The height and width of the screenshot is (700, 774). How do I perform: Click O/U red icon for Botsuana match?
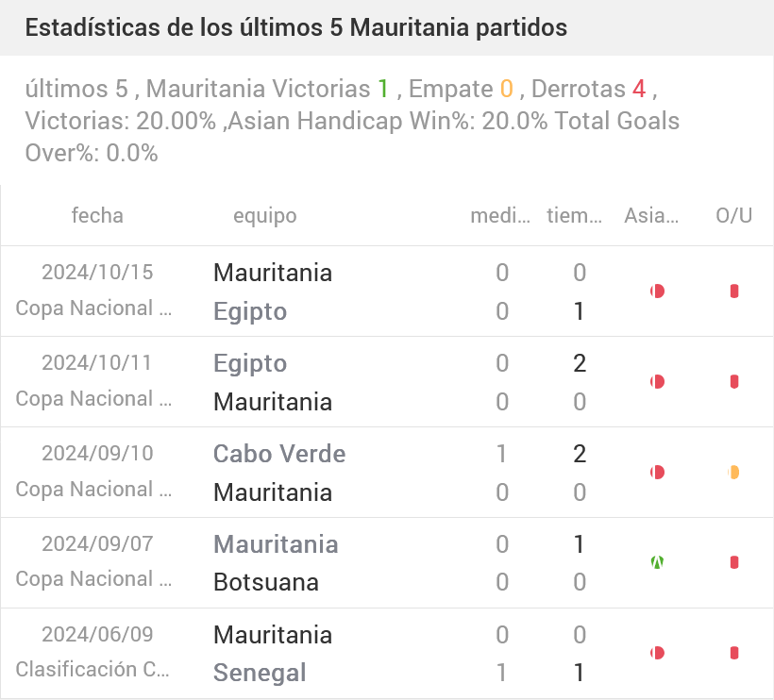point(734,563)
